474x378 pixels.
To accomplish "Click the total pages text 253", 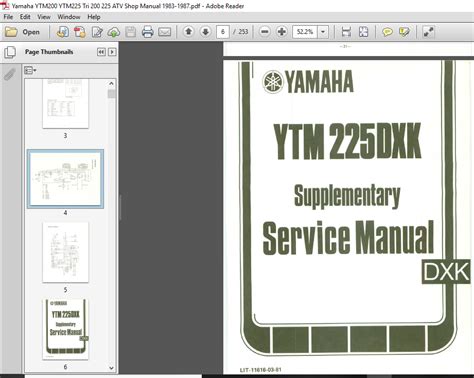I will 243,32.
